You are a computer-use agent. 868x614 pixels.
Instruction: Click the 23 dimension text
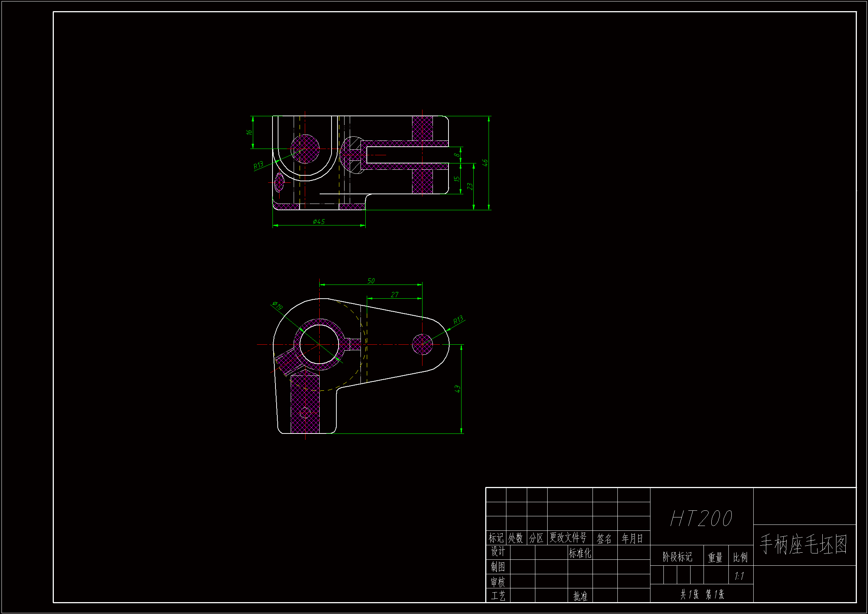(x=470, y=186)
